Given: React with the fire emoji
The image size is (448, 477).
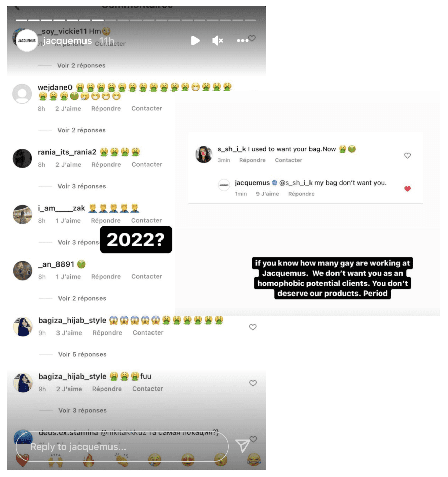Looking at the screenshot, I should 89,460.
